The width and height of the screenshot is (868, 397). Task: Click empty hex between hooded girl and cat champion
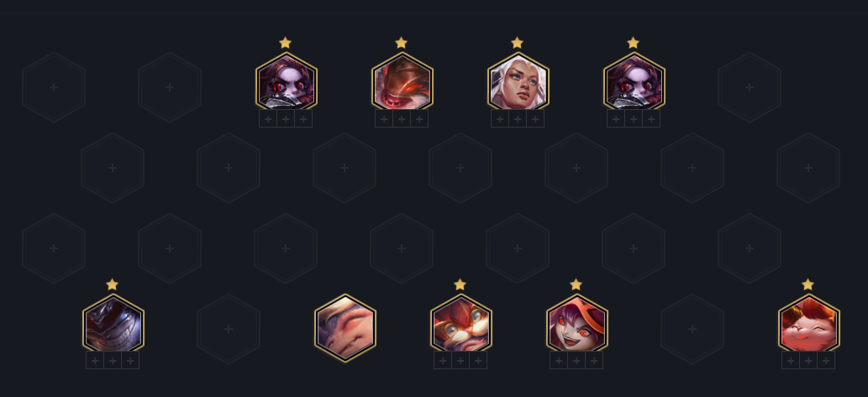(x=692, y=329)
